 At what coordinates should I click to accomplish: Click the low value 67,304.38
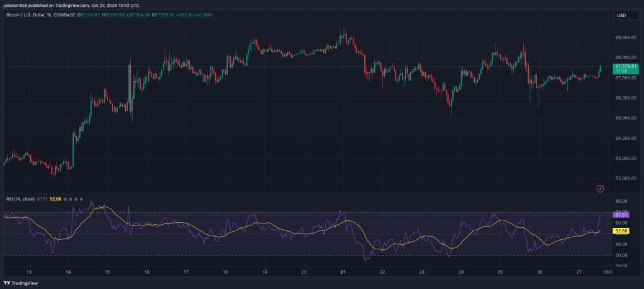(x=139, y=15)
